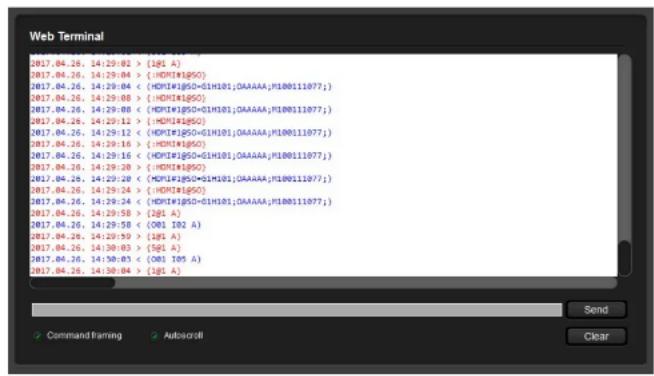Select line 14:29:59 > {1@1 A}
The width and height of the screenshot is (654, 376).
[106, 237]
